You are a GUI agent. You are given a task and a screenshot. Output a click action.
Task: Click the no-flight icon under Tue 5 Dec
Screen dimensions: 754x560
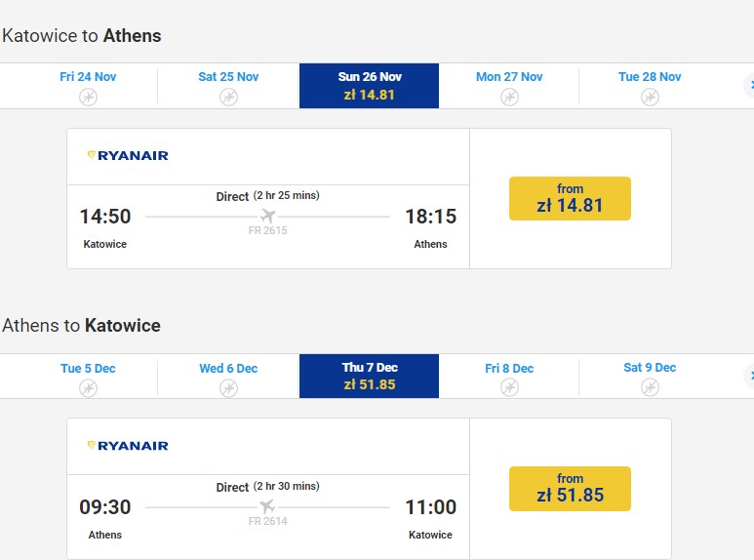point(88,388)
